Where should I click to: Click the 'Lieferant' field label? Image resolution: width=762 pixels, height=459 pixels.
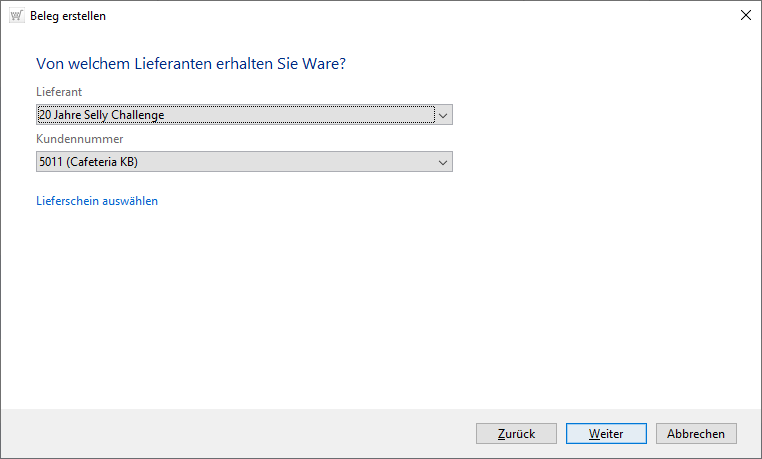click(x=59, y=91)
